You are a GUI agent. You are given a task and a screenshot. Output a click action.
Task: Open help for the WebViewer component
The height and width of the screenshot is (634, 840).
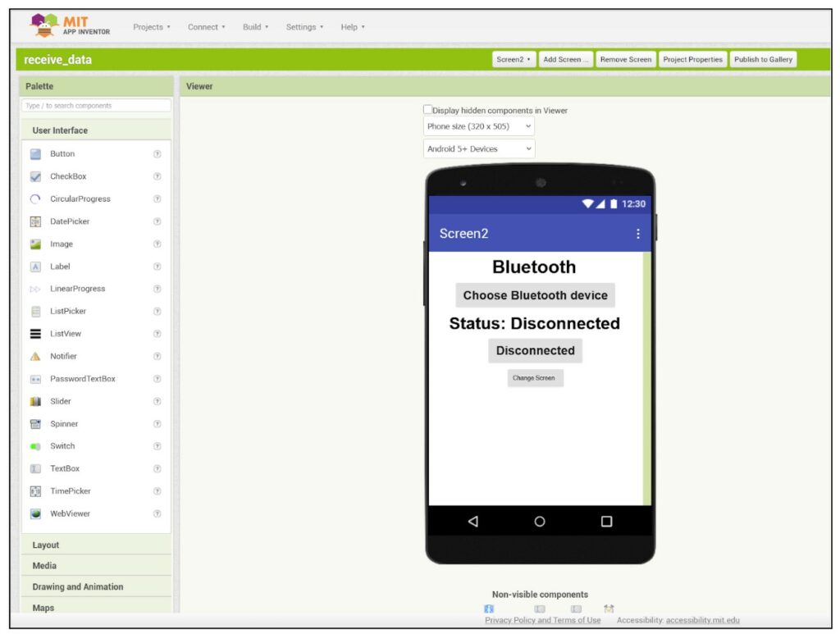(x=157, y=513)
